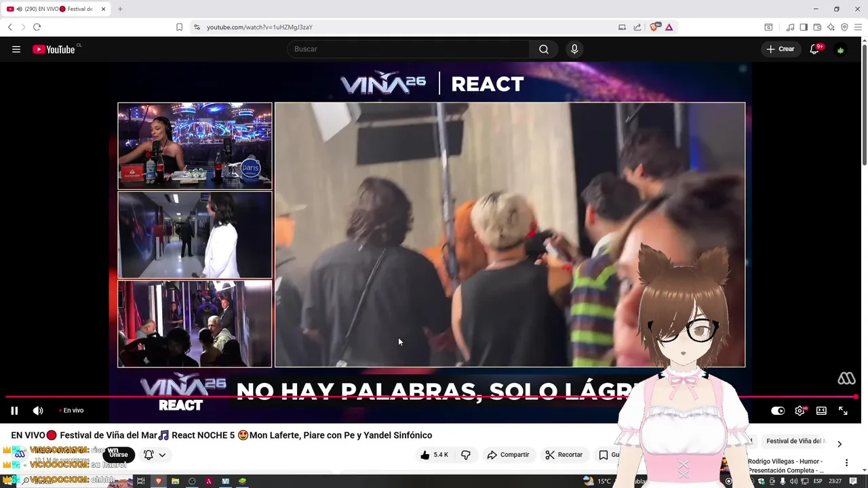868x488 pixels.
Task: Click the browser address bar URL
Action: [260, 27]
